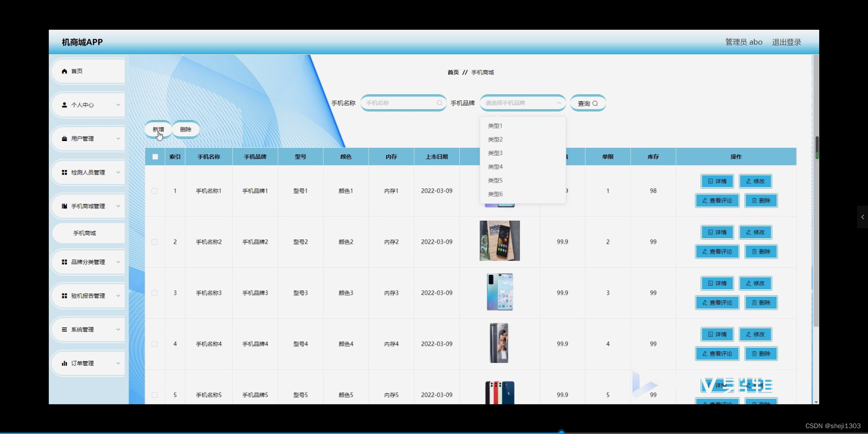
Task: Click the 检测人员管理 grid icon in sidebar
Action: pyautogui.click(x=64, y=172)
